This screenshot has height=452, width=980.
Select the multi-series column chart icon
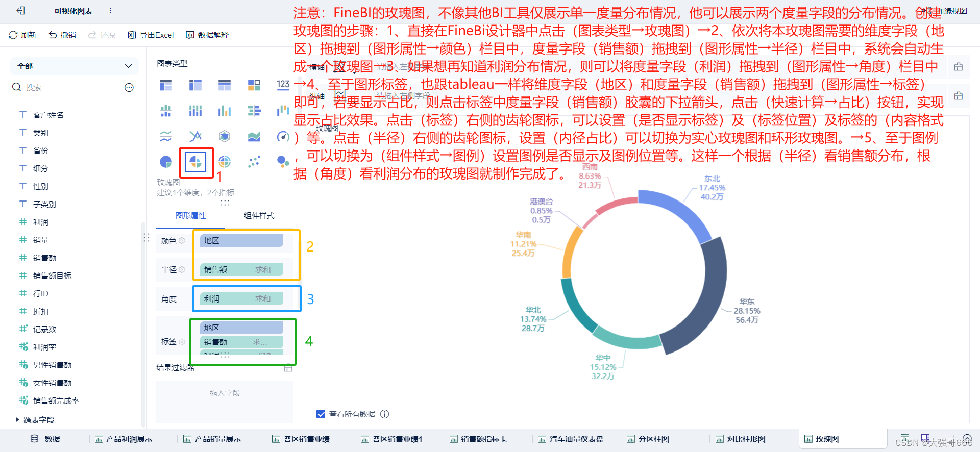point(225,111)
